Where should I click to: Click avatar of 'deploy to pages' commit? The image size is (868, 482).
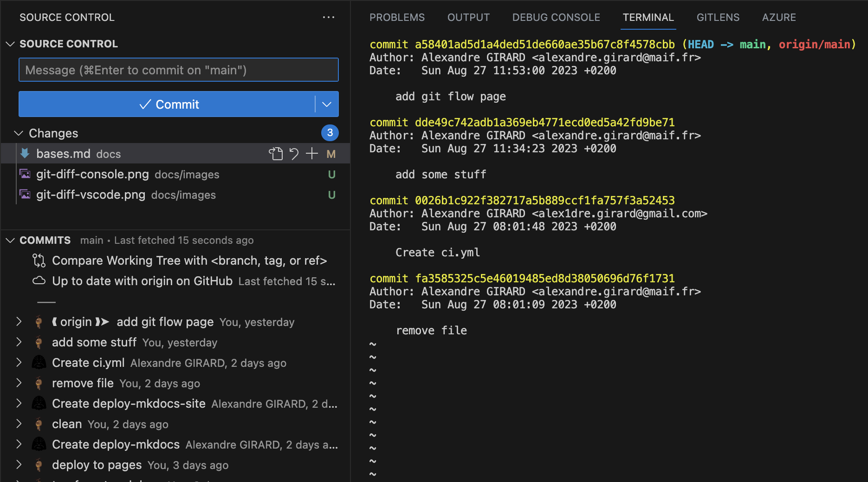pyautogui.click(x=39, y=465)
